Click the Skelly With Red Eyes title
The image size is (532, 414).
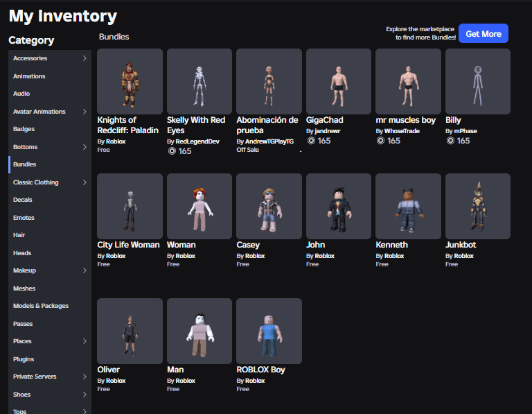tap(196, 125)
